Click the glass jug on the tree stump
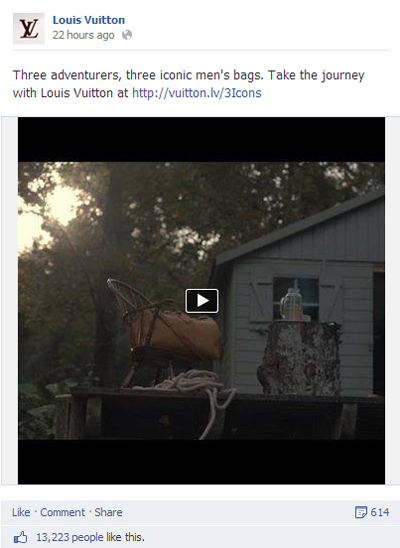The image size is (400, 548). 292,304
